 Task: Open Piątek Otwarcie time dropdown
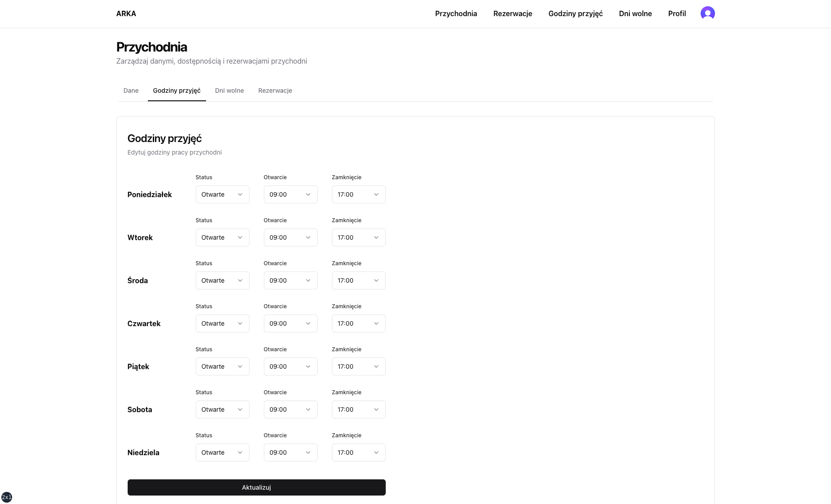coord(290,366)
